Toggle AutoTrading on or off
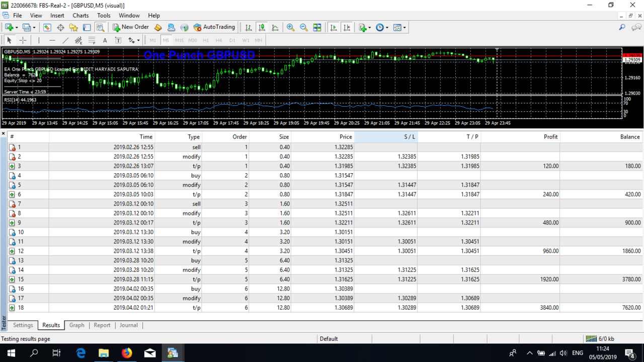This screenshot has height=362, width=644. point(214,27)
